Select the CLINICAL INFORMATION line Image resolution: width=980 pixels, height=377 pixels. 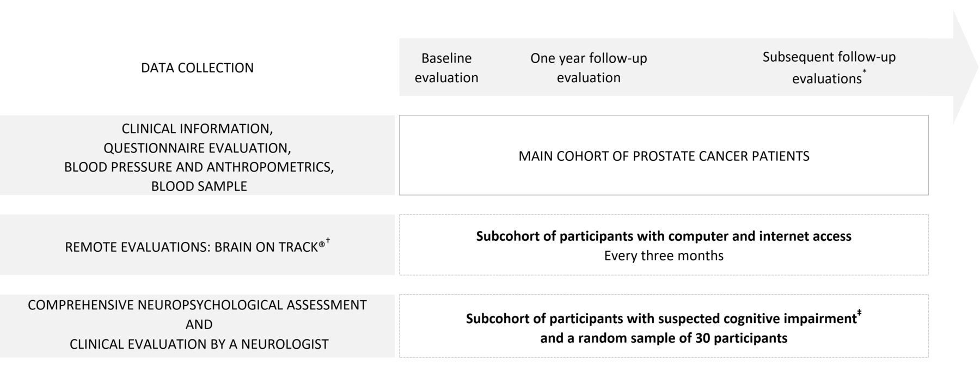point(197,129)
